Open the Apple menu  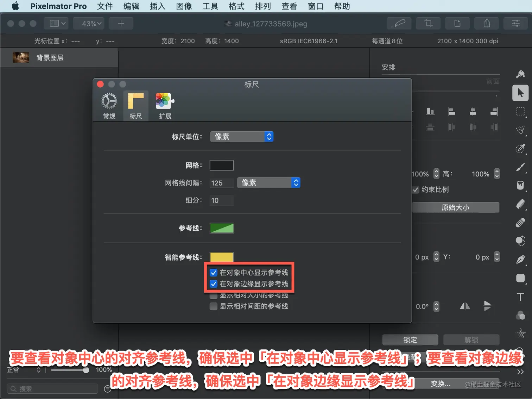(15, 6)
